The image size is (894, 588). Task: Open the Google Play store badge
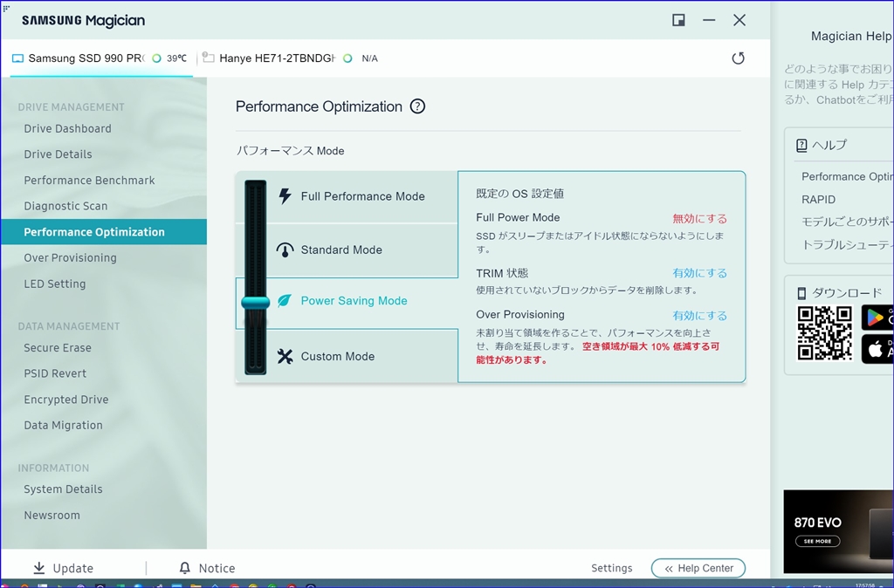pyautogui.click(x=877, y=318)
